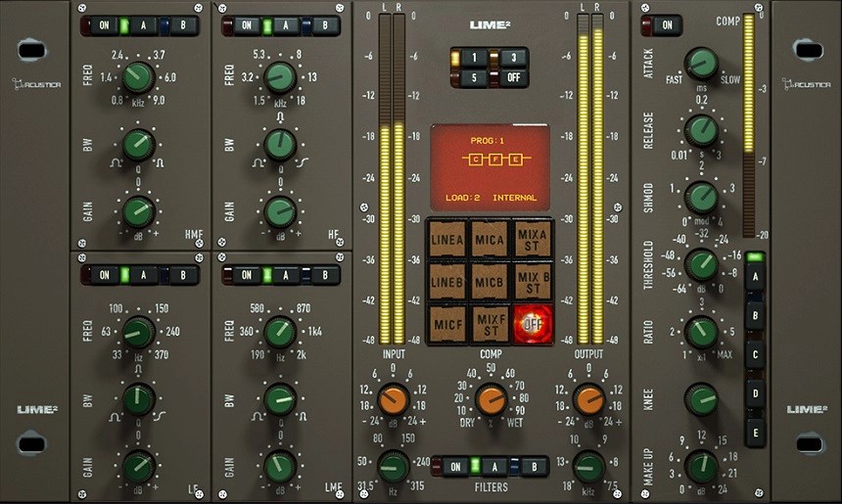Click the HF BW knob

click(280, 146)
